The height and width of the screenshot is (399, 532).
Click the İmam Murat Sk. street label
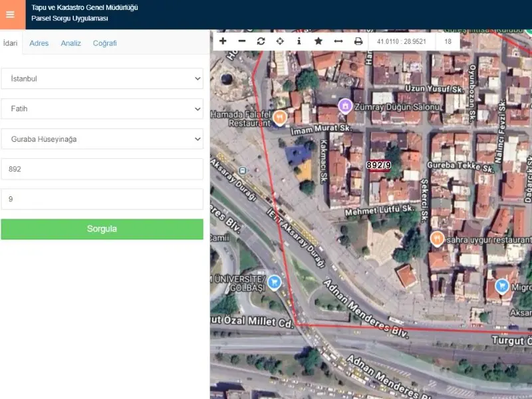[321, 129]
